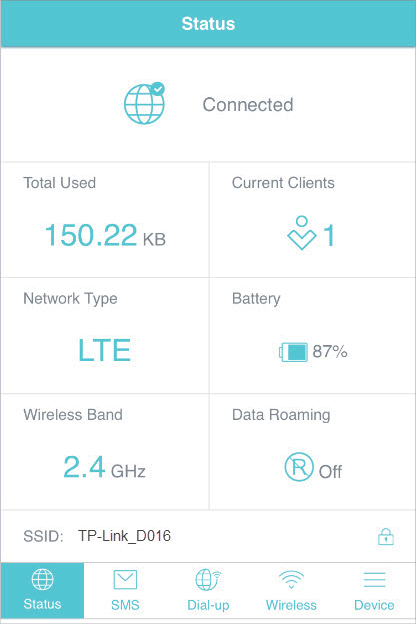Open the Device menu tab
The image size is (416, 624).
(374, 591)
